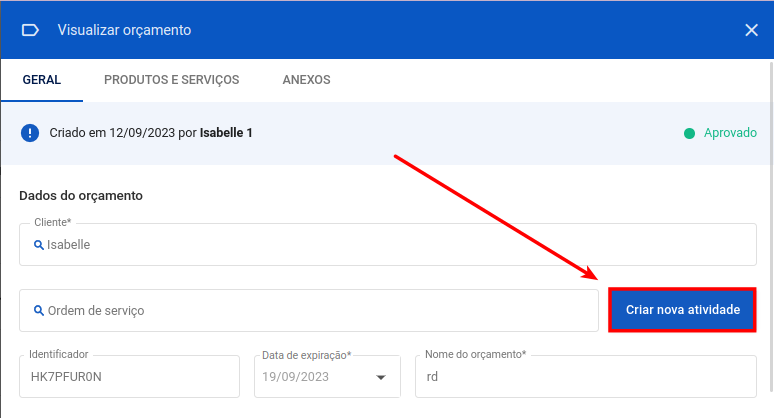Click the dialog's vertical scrollbar

(x=771, y=227)
